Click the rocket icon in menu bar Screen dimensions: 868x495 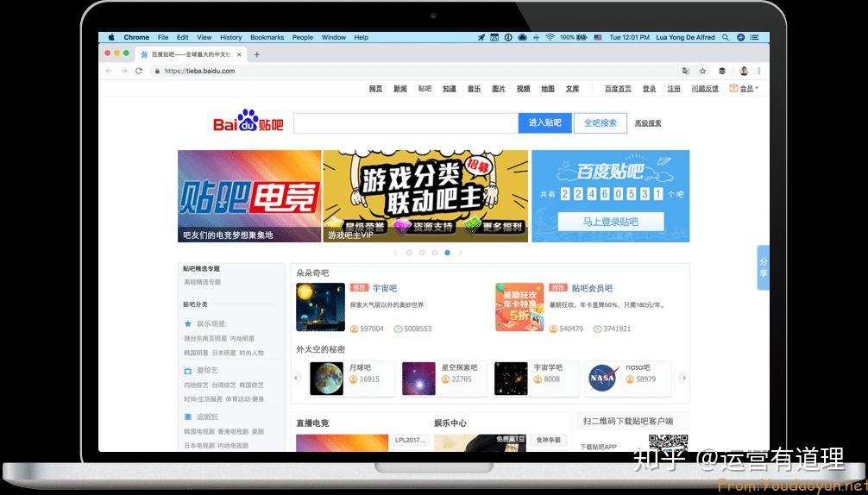coord(481,38)
